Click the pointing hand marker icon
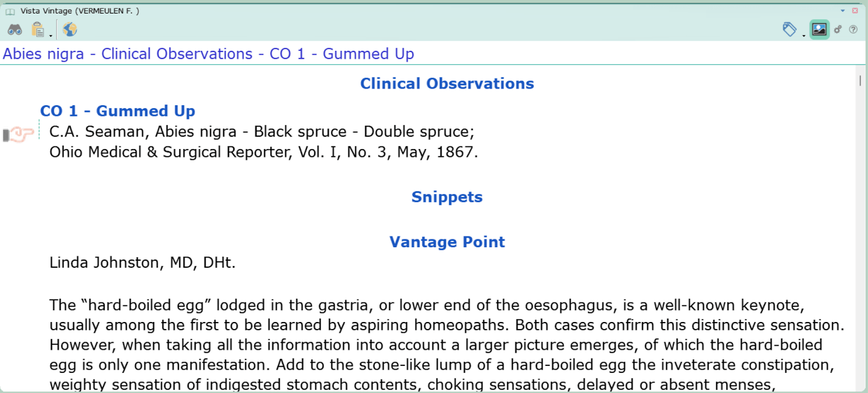 [x=18, y=134]
